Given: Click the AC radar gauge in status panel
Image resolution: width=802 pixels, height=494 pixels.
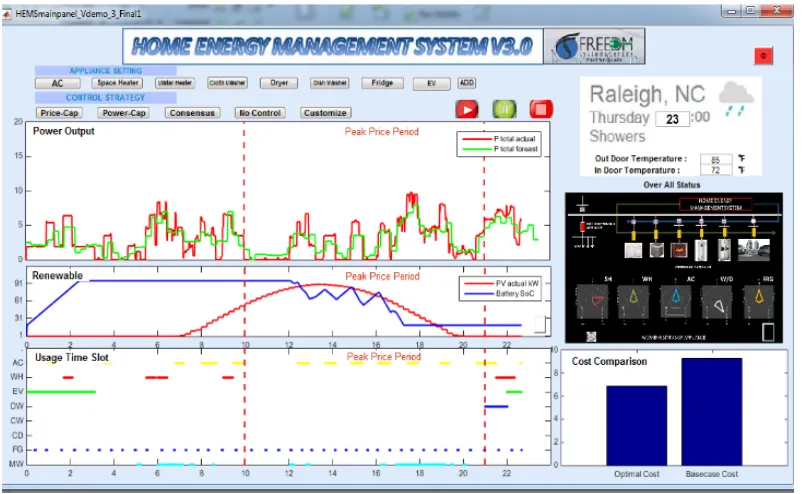Looking at the screenshot, I should (x=676, y=301).
